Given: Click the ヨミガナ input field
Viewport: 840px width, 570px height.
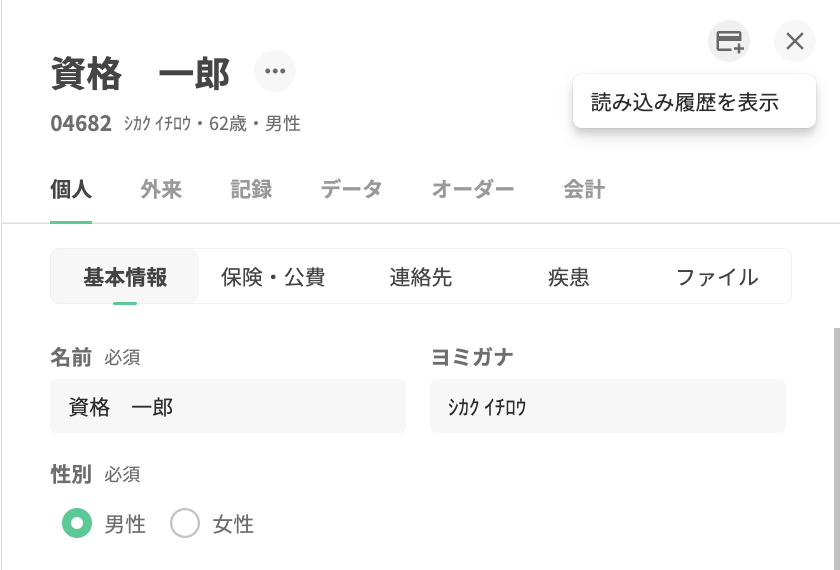Looking at the screenshot, I should pos(607,406).
